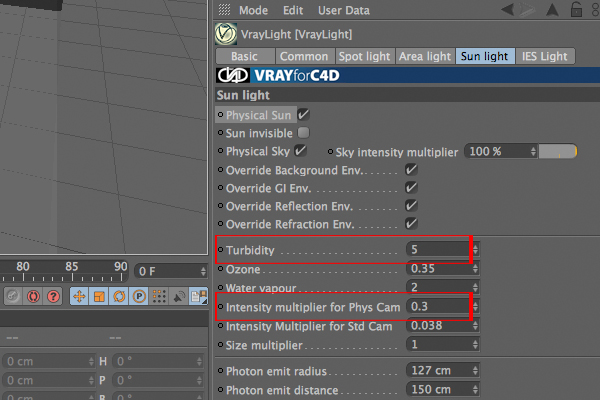Toggle the autokeying red circle icon
This screenshot has width=600, height=400.
pyautogui.click(x=33, y=297)
